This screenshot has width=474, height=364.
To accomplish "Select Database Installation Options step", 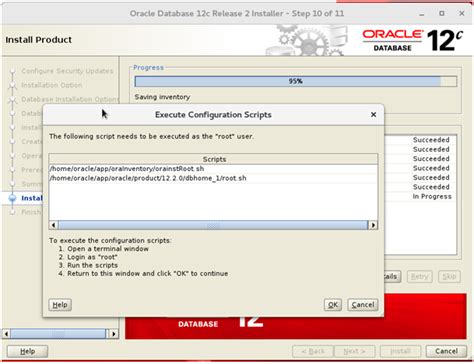I will tap(70, 99).
